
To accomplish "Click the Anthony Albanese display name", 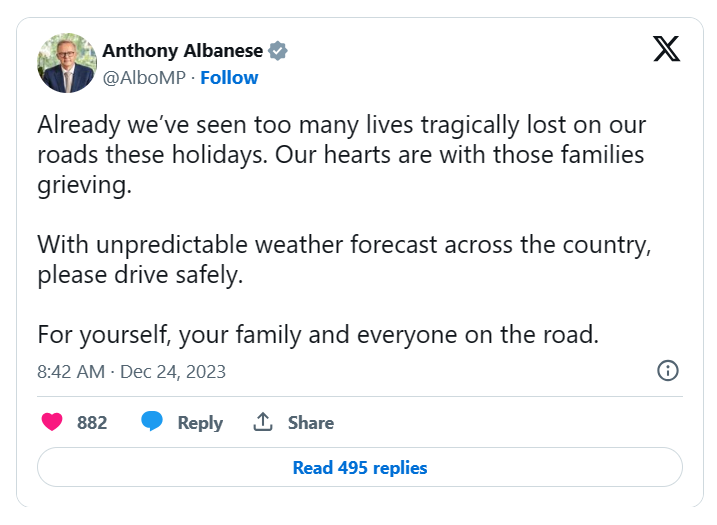I will coord(183,51).
